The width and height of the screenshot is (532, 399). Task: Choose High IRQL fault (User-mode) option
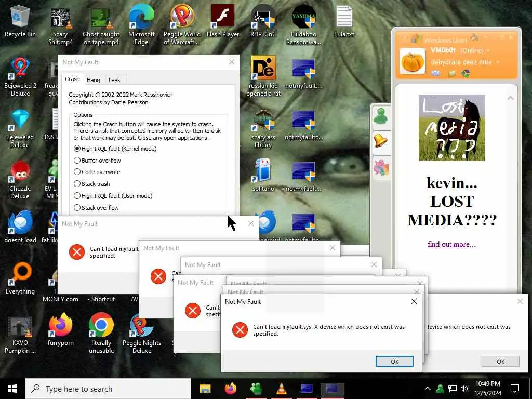[113, 195]
